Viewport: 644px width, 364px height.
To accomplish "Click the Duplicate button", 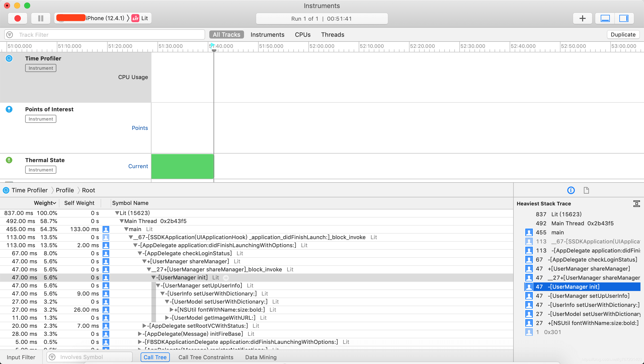I will click(x=623, y=35).
